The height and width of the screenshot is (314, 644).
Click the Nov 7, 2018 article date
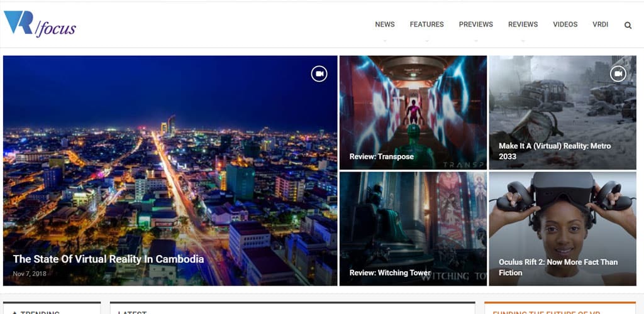[30, 274]
